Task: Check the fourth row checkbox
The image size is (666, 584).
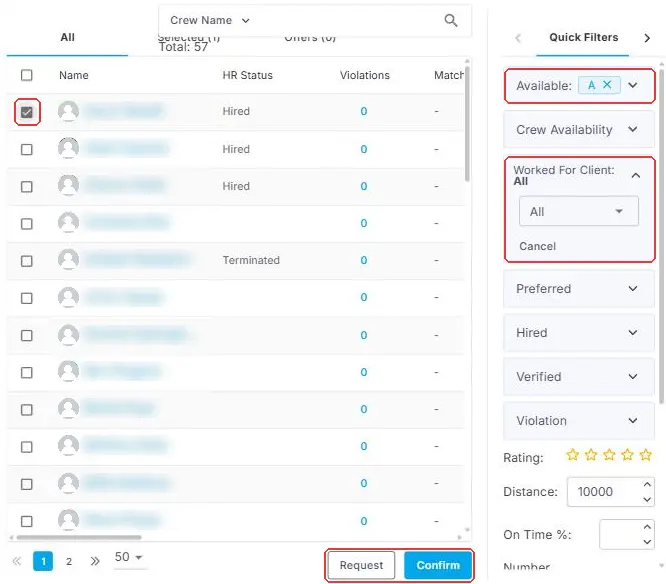Action: [x=27, y=224]
